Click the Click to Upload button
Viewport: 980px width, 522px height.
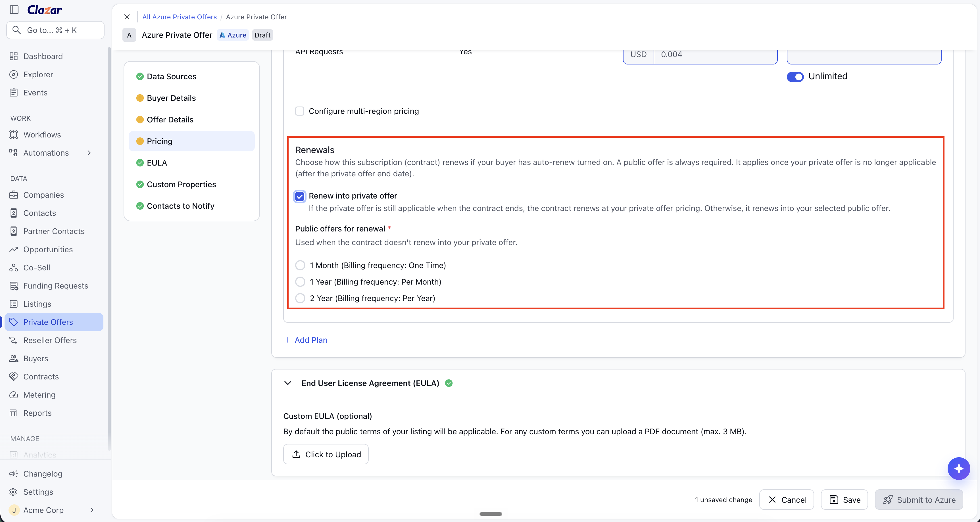point(326,454)
